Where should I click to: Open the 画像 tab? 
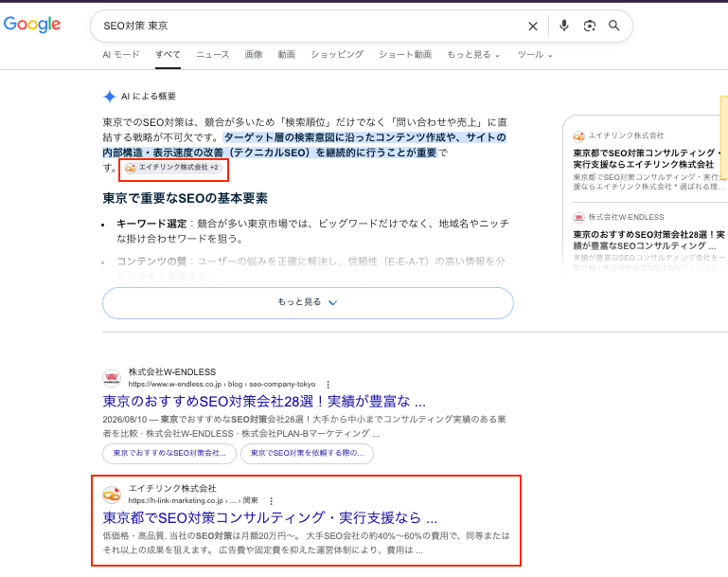pyautogui.click(x=254, y=55)
